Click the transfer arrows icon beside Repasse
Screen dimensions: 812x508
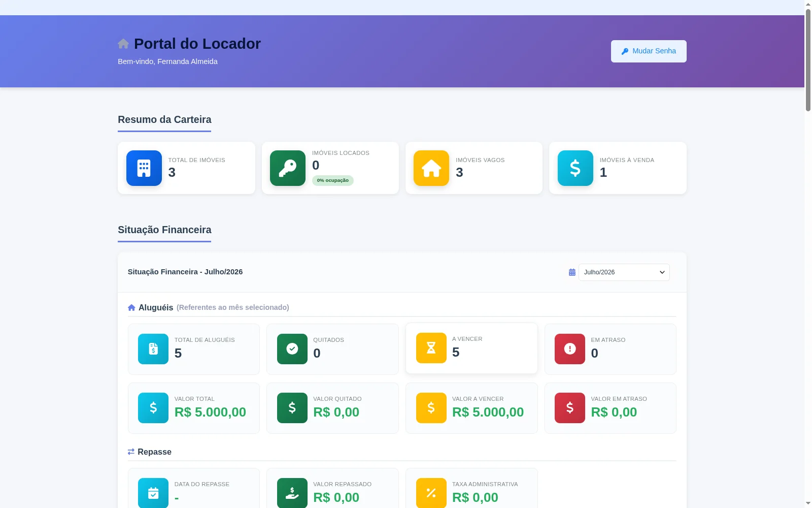[x=131, y=452]
